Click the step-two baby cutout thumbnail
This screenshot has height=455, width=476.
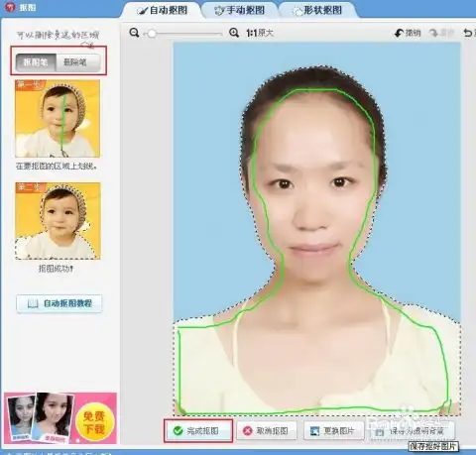click(58, 221)
